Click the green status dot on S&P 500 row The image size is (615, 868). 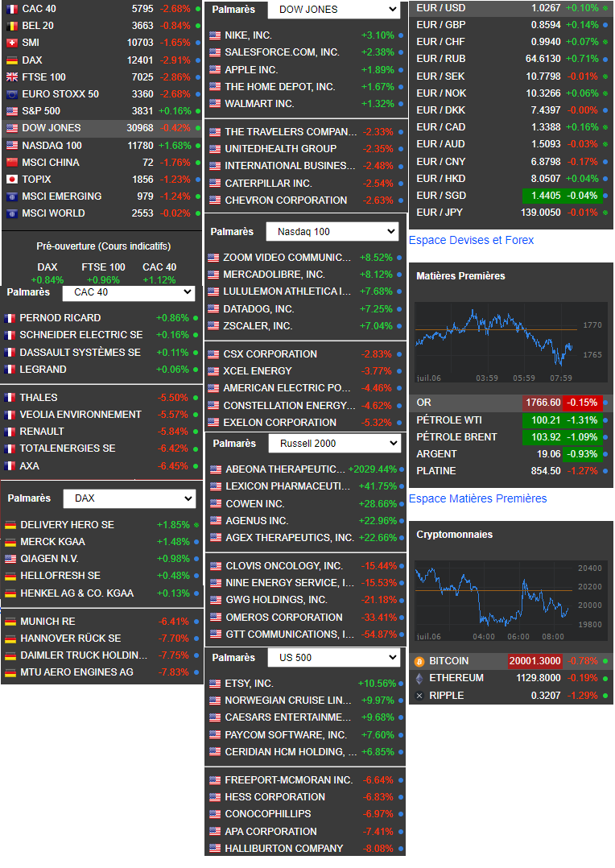click(x=197, y=111)
